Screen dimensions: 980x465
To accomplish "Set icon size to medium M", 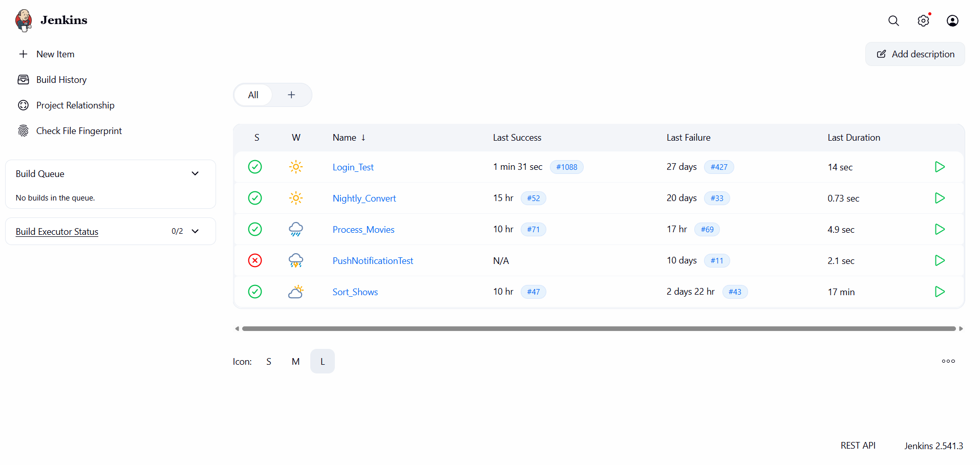I will click(x=295, y=362).
